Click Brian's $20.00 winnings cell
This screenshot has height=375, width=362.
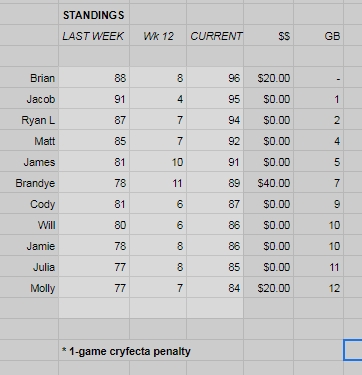269,78
